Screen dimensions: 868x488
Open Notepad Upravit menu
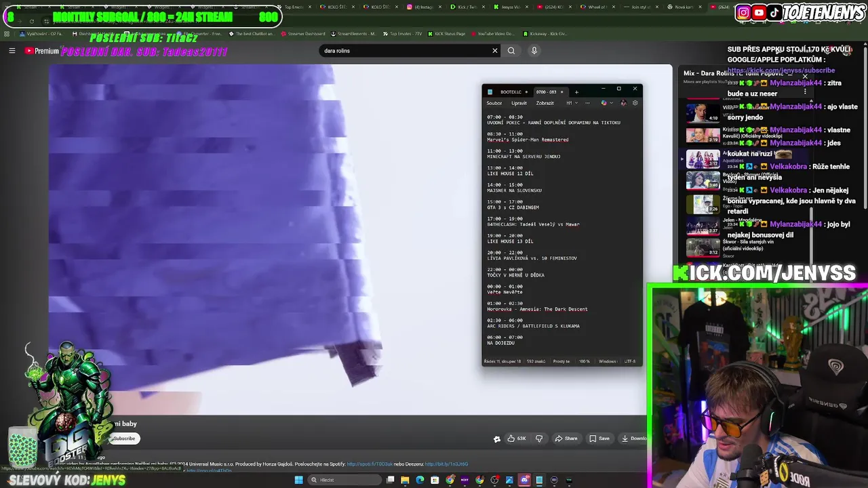519,103
